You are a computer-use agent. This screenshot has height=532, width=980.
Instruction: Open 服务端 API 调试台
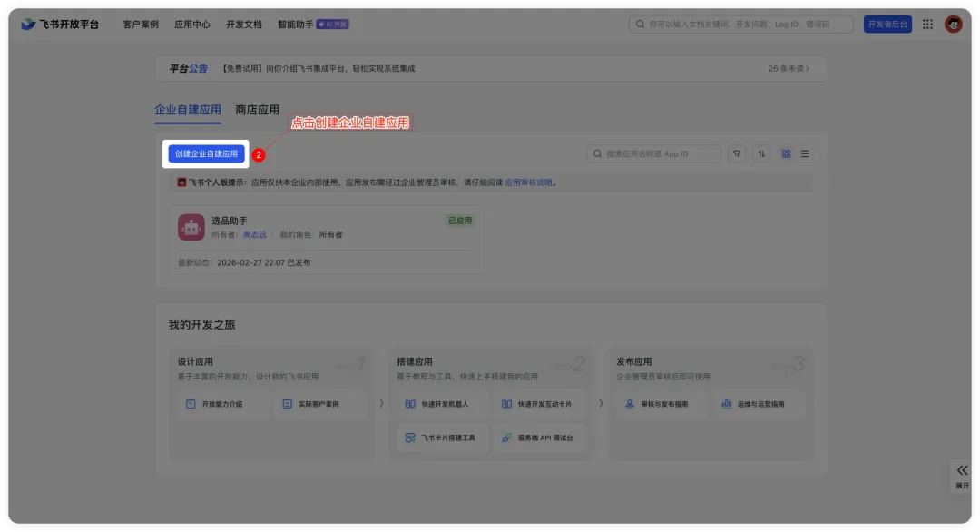coord(541,438)
